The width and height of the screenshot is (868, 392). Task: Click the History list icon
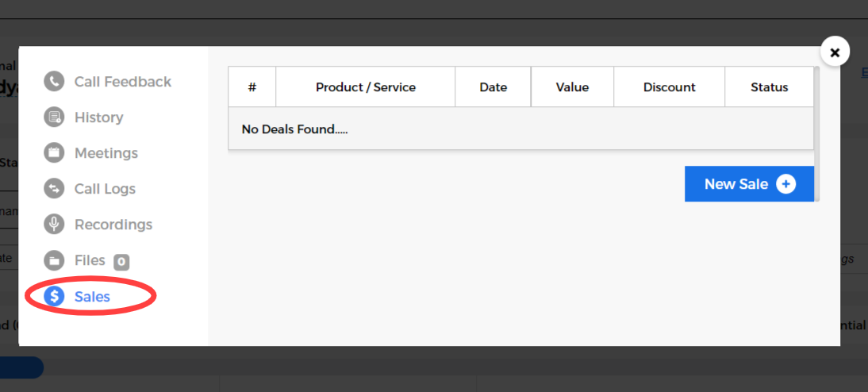click(54, 117)
